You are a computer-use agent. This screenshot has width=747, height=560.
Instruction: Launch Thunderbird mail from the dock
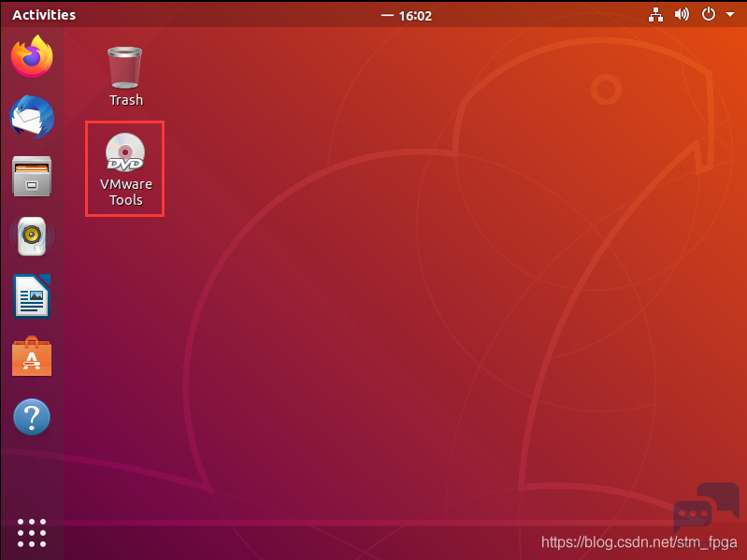[x=32, y=117]
